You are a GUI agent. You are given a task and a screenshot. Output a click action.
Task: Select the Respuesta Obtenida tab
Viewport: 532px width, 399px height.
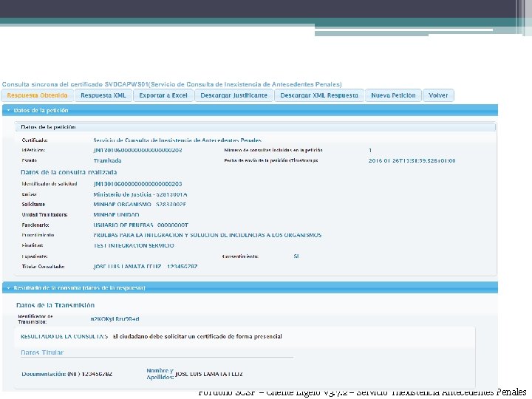point(38,95)
